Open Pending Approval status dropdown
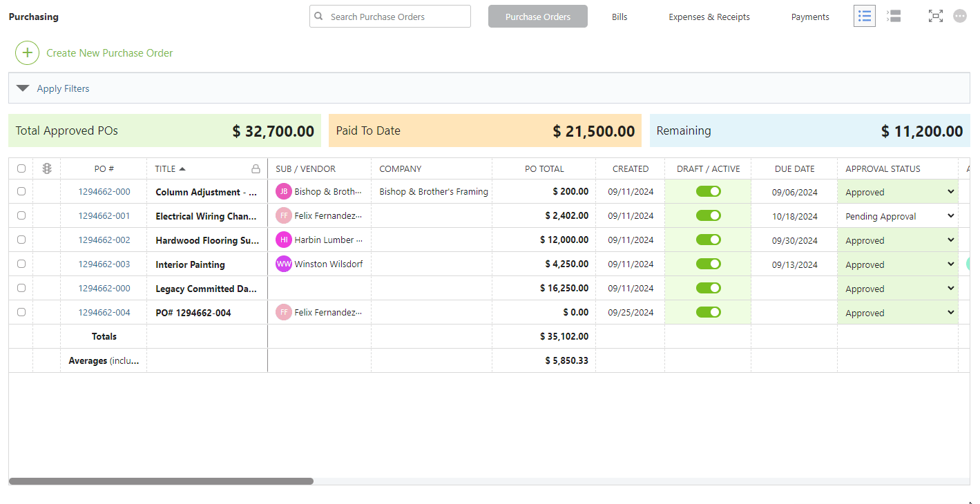 (899, 216)
